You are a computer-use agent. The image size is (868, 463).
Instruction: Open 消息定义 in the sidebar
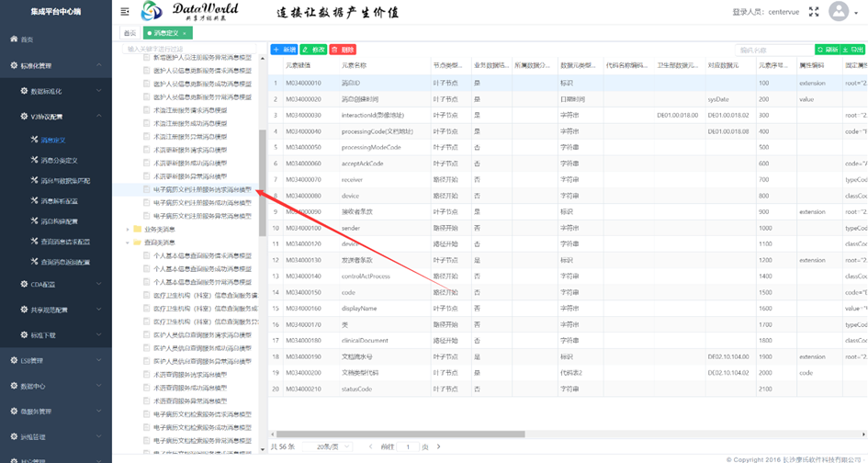[53, 141]
